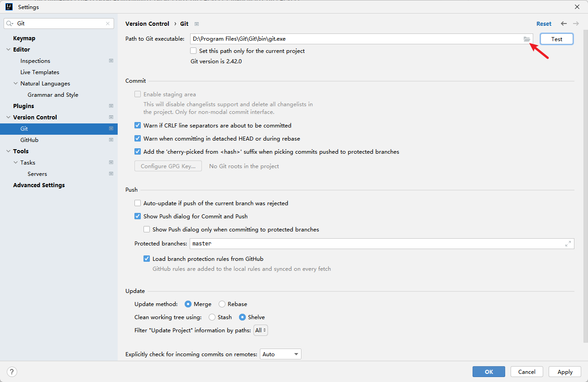Screen dimensions: 588x382
Task: Close the Settings dialog
Action: tap(577, 7)
